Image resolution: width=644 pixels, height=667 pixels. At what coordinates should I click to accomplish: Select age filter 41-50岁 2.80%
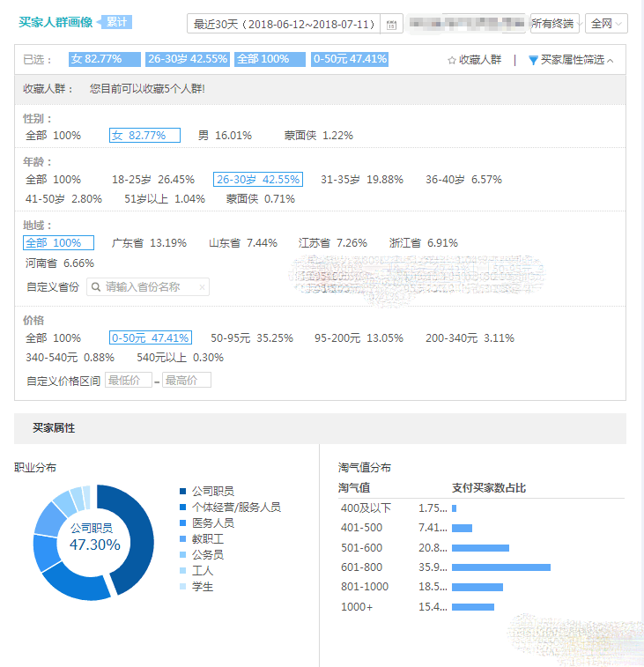[x=63, y=199]
